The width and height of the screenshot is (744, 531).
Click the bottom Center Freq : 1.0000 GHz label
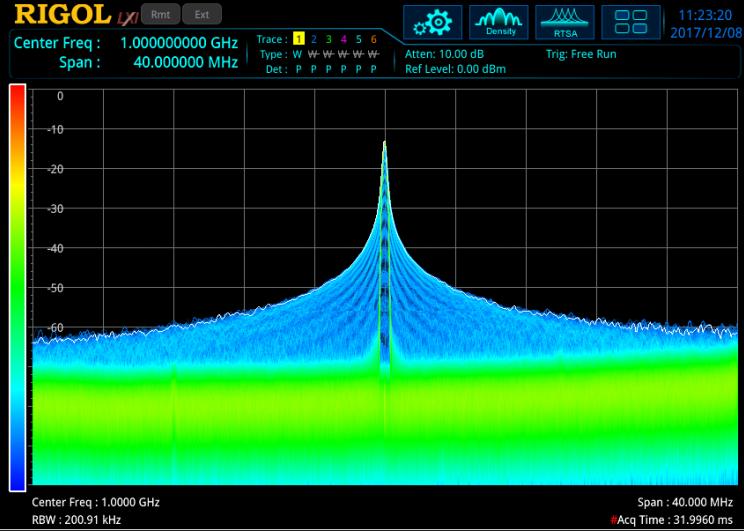[x=95, y=502]
